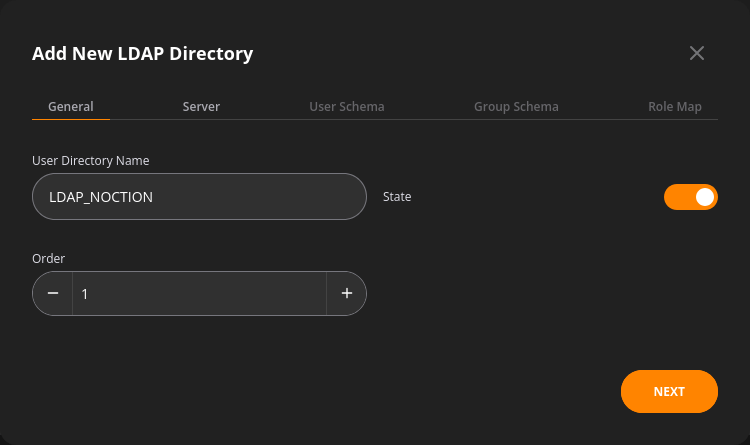Click the LDAP_NOCTION text in the field
750x445 pixels.
tap(101, 197)
